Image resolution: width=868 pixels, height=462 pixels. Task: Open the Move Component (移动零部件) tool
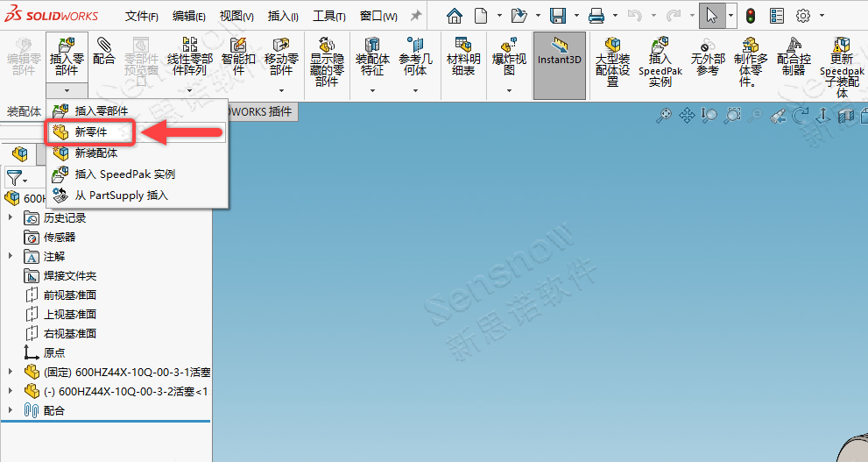click(280, 58)
